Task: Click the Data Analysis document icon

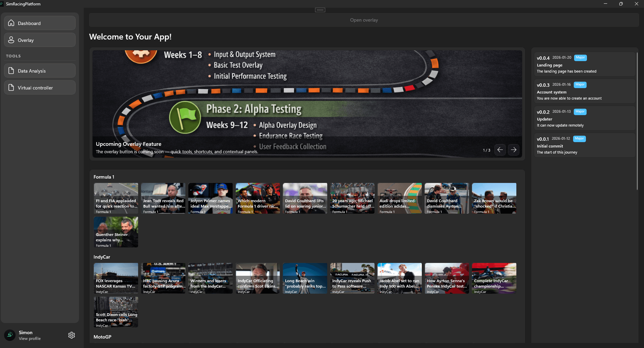Action: pyautogui.click(x=11, y=71)
